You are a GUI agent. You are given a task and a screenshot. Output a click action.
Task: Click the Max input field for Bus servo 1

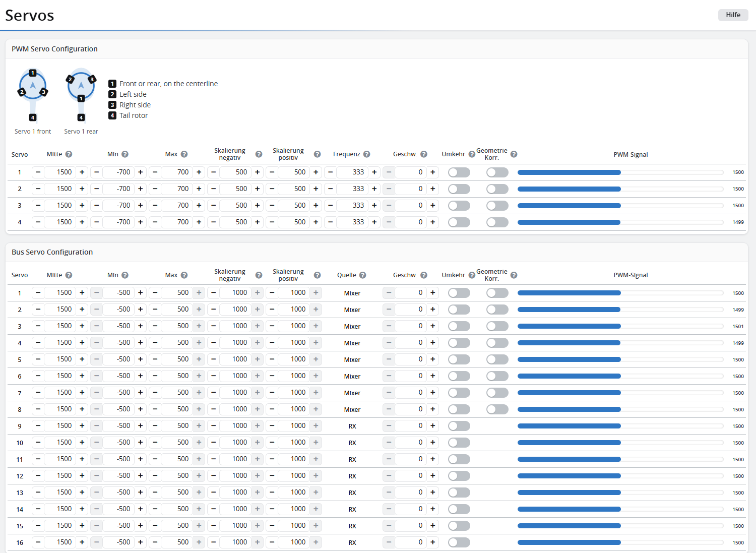(177, 293)
